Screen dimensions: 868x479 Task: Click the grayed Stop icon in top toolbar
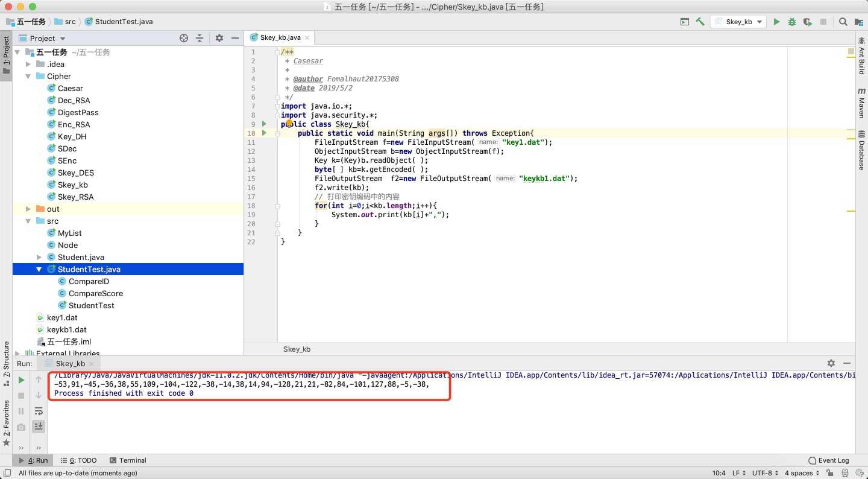(x=823, y=22)
